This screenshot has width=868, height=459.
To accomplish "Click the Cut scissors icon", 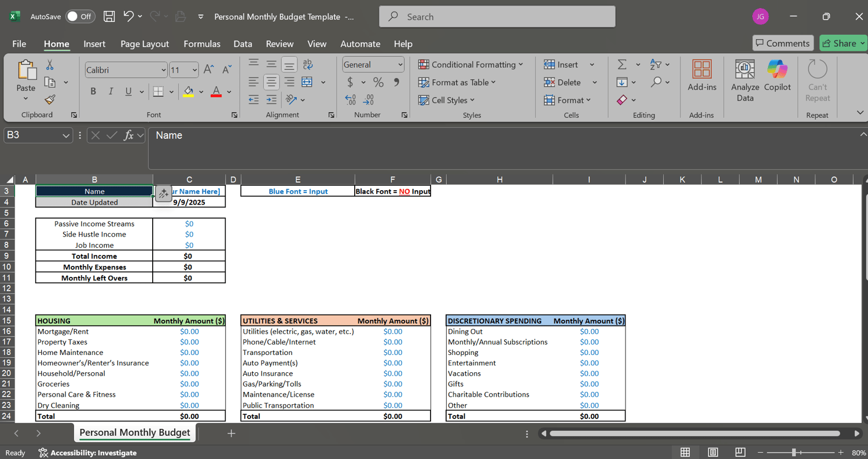I will (x=50, y=65).
